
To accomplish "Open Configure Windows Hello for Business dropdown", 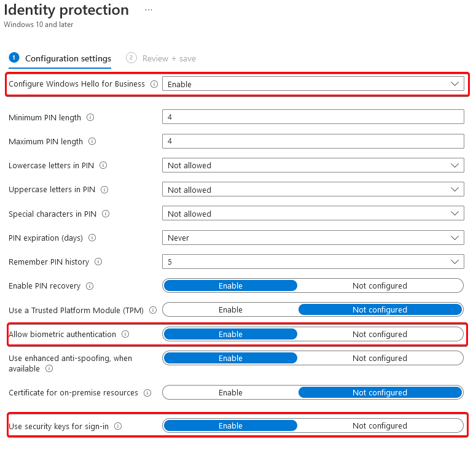I will coord(313,84).
